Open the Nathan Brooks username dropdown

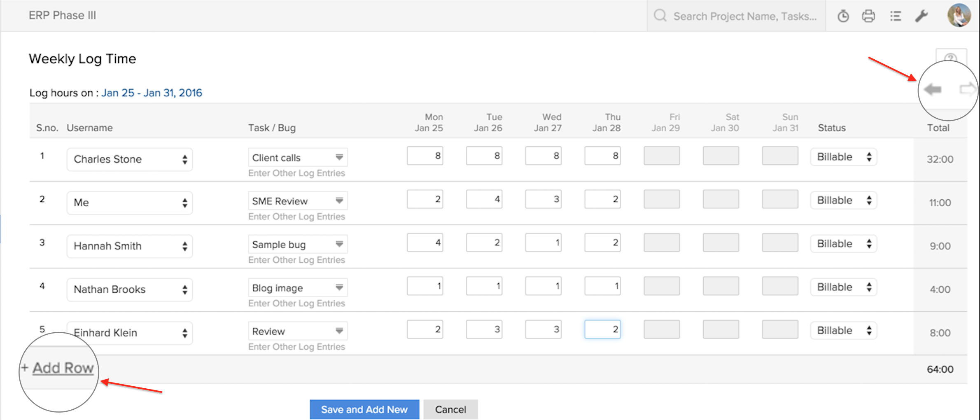click(129, 289)
